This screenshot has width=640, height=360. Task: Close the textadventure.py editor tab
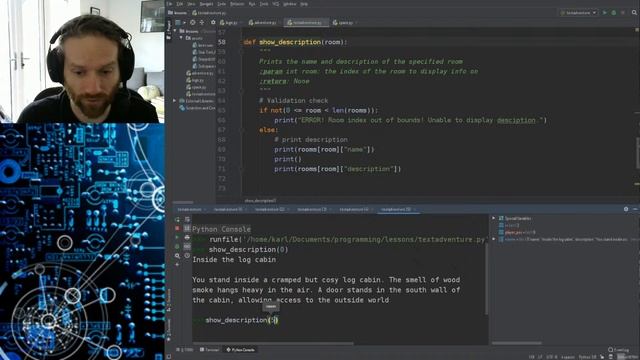pos(325,22)
